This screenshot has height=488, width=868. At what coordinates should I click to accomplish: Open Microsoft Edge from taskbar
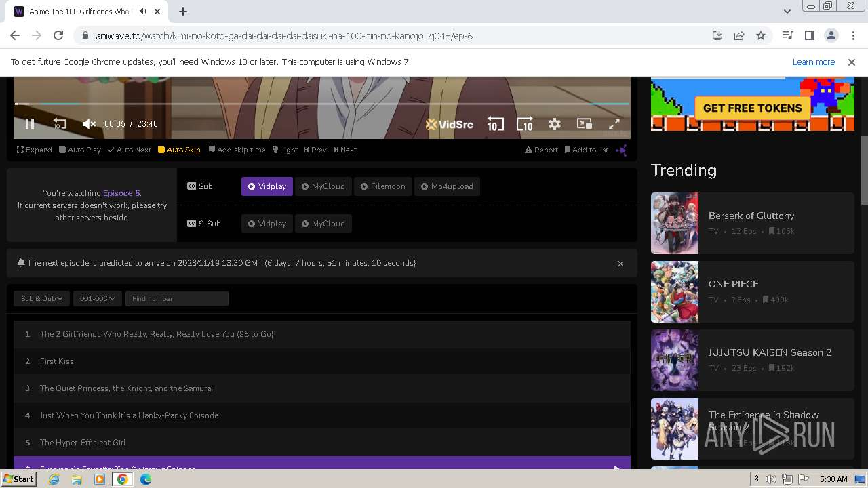click(x=146, y=479)
